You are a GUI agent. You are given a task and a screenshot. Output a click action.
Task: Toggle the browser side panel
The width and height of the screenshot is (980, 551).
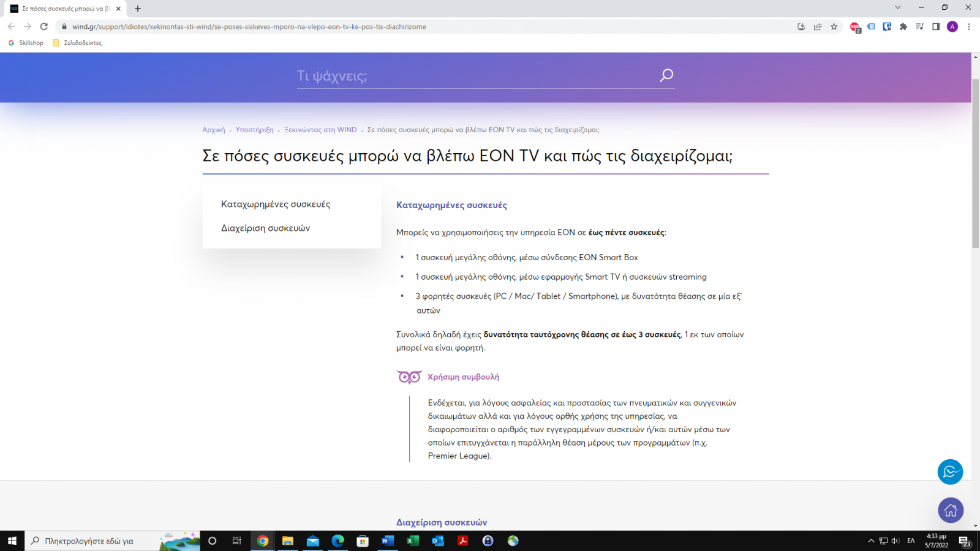tap(936, 26)
